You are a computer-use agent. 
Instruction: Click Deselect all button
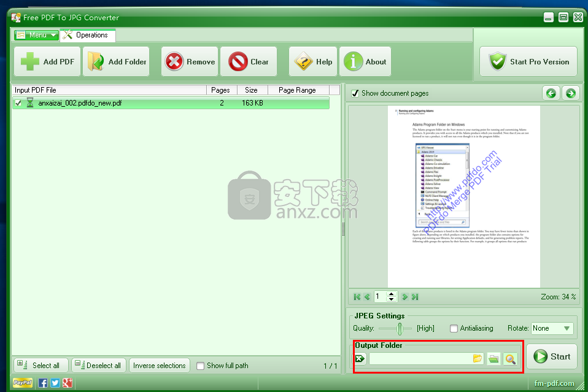point(99,366)
